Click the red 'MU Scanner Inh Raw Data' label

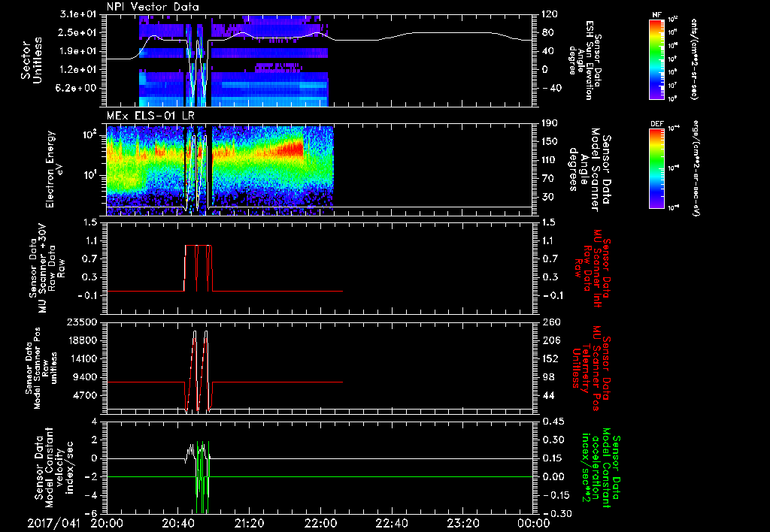[x=593, y=268]
